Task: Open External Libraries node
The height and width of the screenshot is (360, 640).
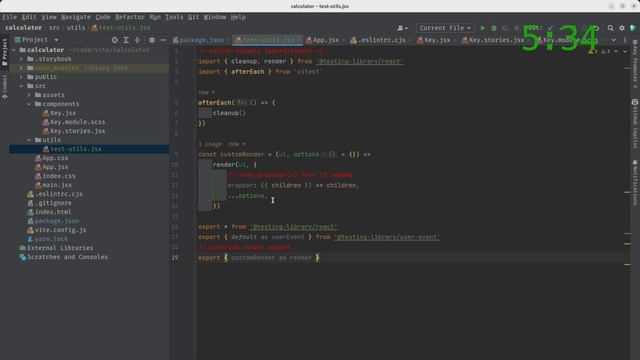Action: [60, 248]
